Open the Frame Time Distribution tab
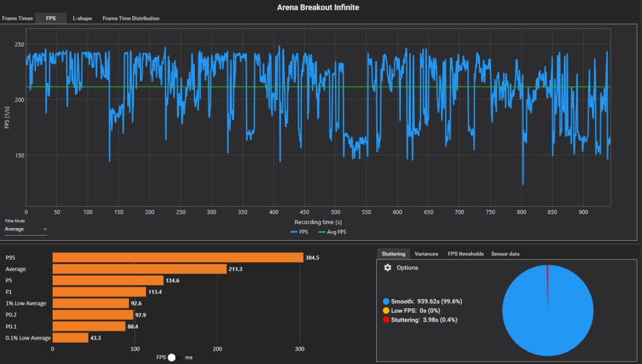This screenshot has width=642, height=364. pos(131,19)
